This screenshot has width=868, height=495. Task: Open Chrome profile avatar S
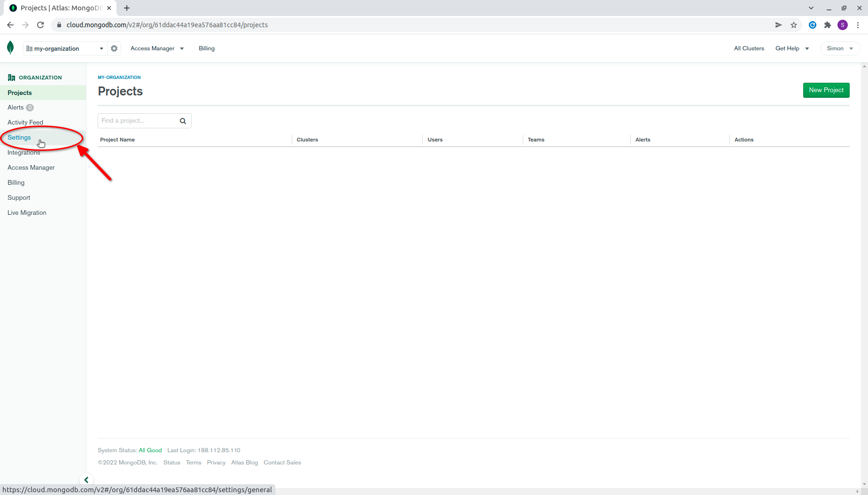[843, 25]
